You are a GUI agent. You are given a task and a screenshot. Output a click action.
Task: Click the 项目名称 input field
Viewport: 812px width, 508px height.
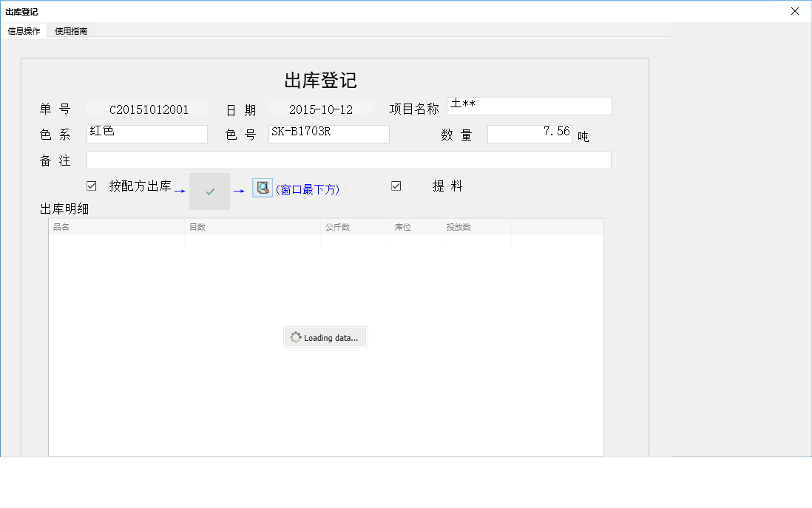tap(529, 106)
